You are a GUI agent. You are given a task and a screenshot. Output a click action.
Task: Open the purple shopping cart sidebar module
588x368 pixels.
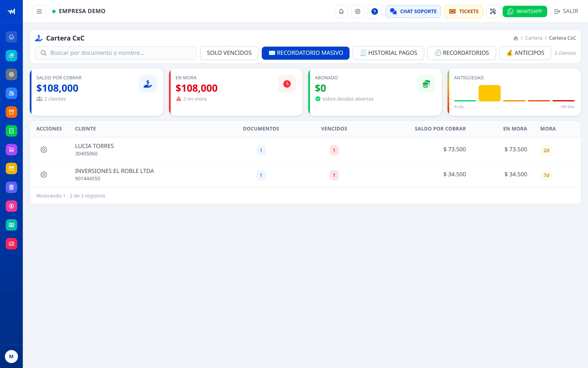11,150
